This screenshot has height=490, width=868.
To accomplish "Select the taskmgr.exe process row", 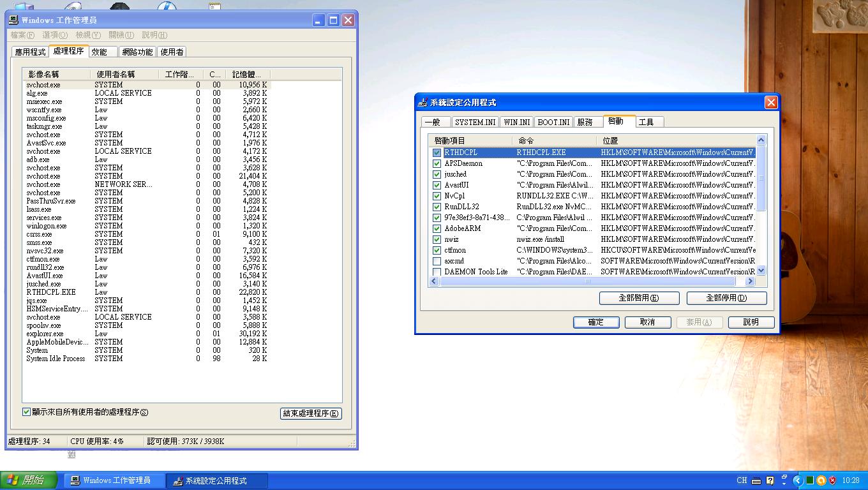I will (147, 126).
